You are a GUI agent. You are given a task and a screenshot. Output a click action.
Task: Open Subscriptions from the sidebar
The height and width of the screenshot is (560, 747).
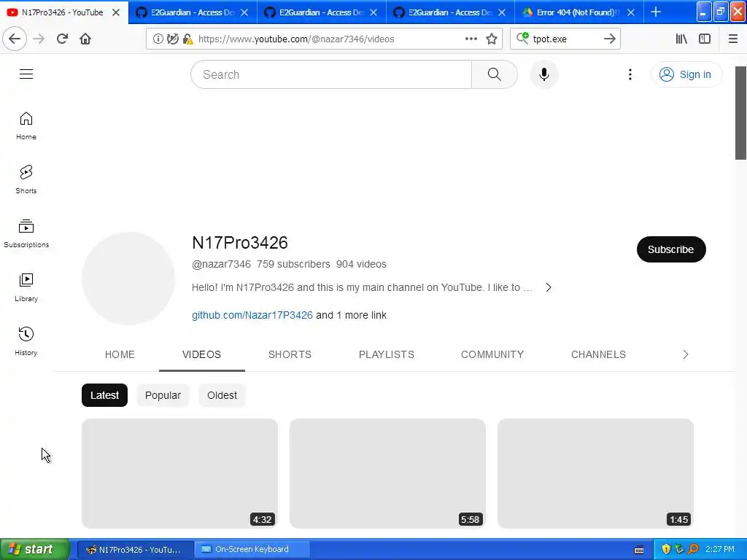[x=26, y=233]
